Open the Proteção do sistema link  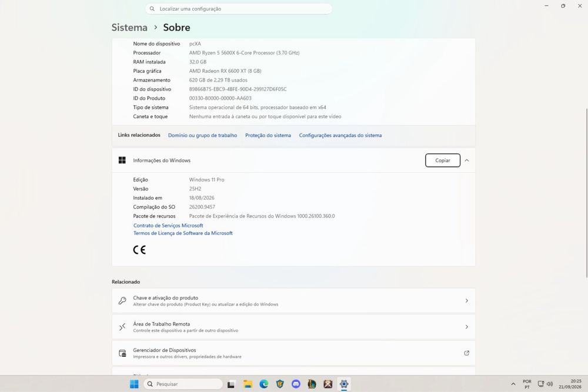click(268, 135)
